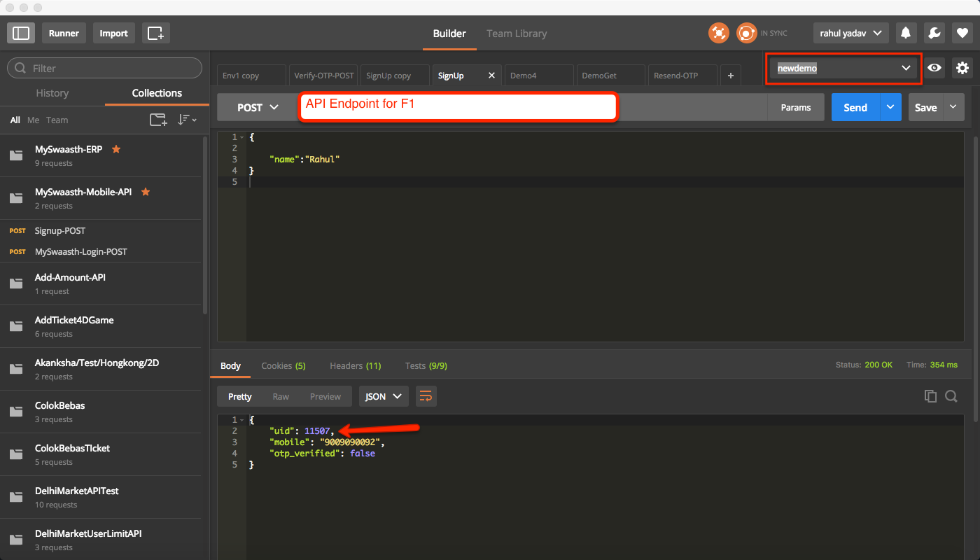
Task: Click the Send button
Action: click(855, 107)
